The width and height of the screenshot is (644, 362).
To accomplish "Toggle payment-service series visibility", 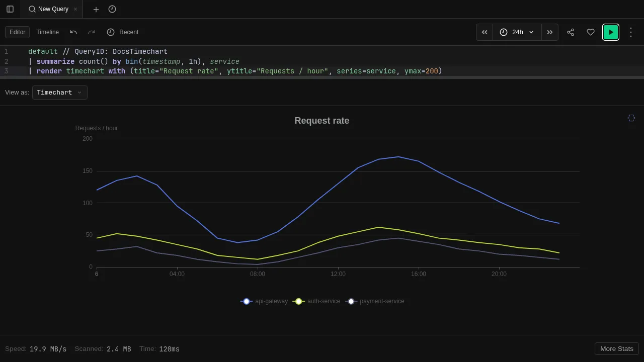I will pos(375,301).
